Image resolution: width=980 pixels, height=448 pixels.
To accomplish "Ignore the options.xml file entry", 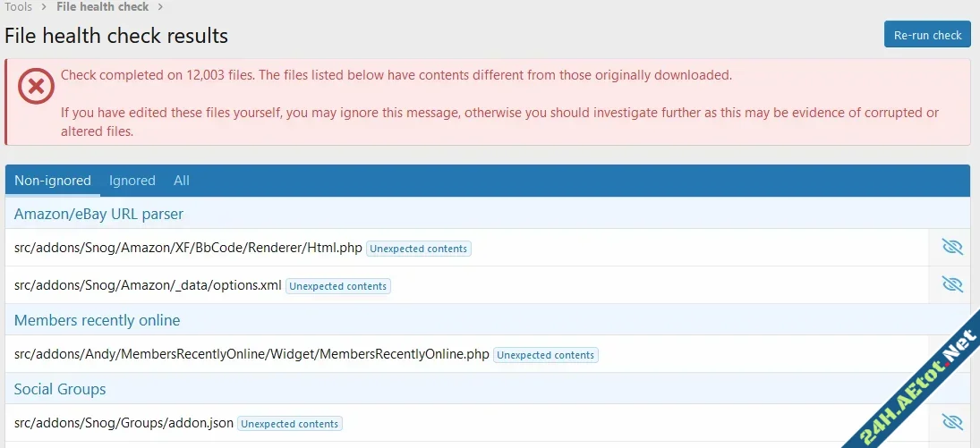I will (x=952, y=285).
